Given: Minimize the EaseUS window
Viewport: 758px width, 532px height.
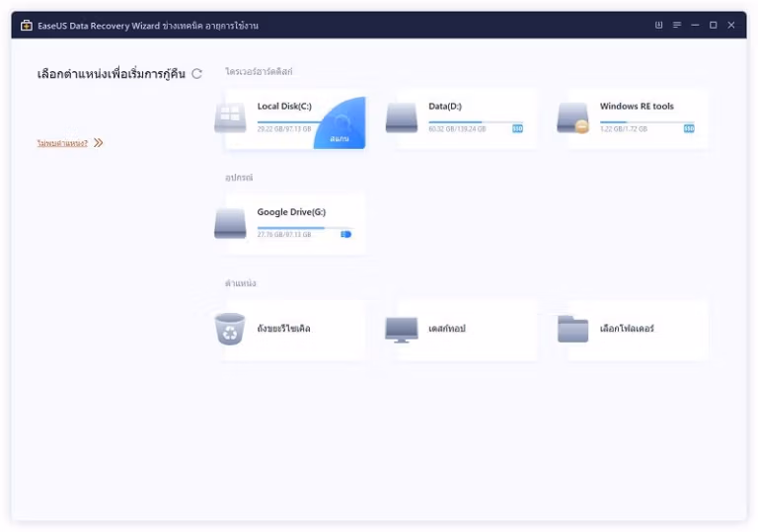Looking at the screenshot, I should [695, 25].
